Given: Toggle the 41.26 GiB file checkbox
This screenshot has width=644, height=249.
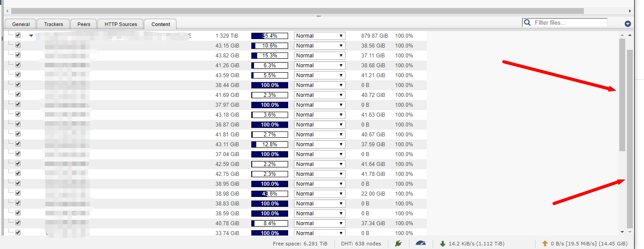Looking at the screenshot, I should click(x=18, y=65).
